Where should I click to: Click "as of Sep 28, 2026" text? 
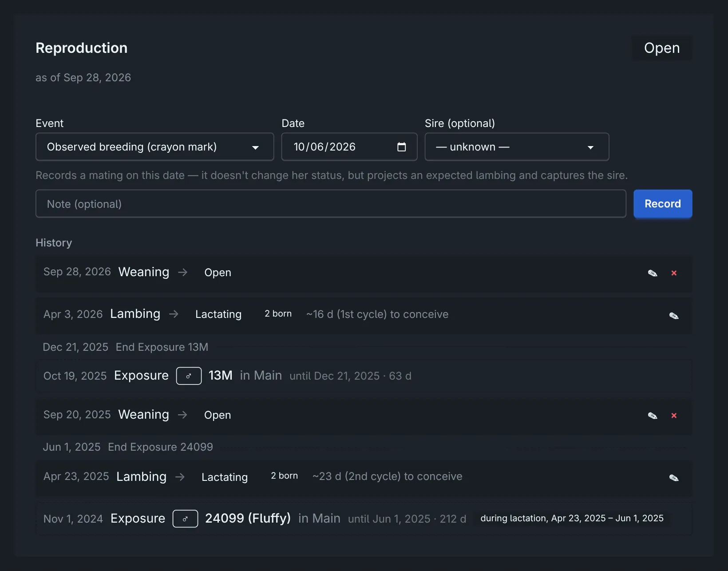[x=83, y=78]
